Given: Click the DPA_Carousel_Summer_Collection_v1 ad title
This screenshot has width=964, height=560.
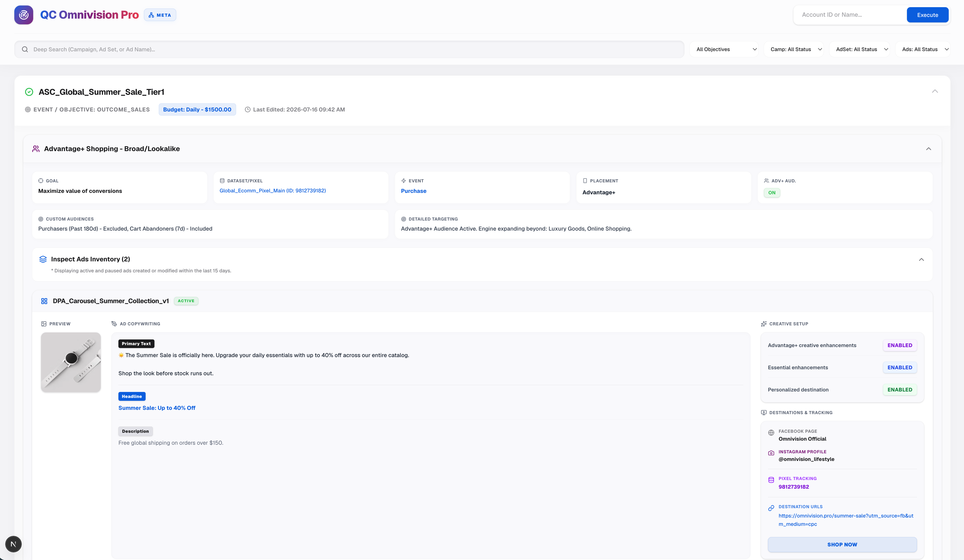Looking at the screenshot, I should point(111,301).
